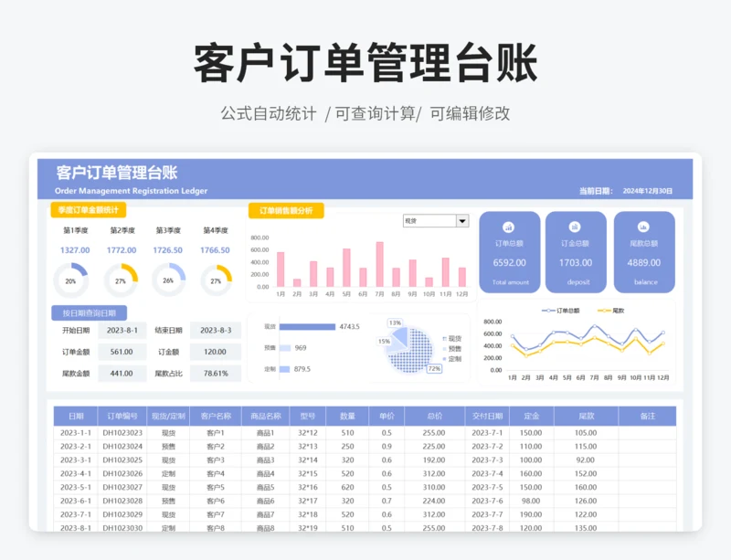Image resolution: width=731 pixels, height=560 pixels.
Task: Click the 尾款总额 card value 4889.00
Action: (644, 263)
